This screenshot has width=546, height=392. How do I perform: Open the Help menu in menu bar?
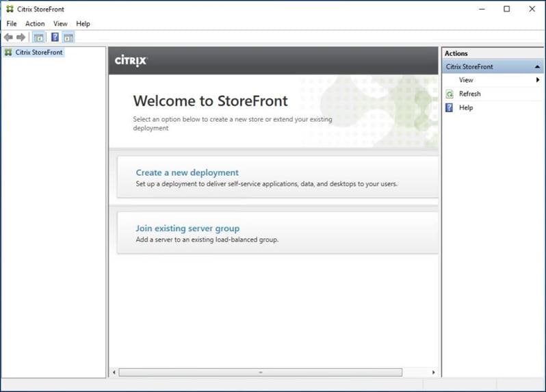pos(83,24)
